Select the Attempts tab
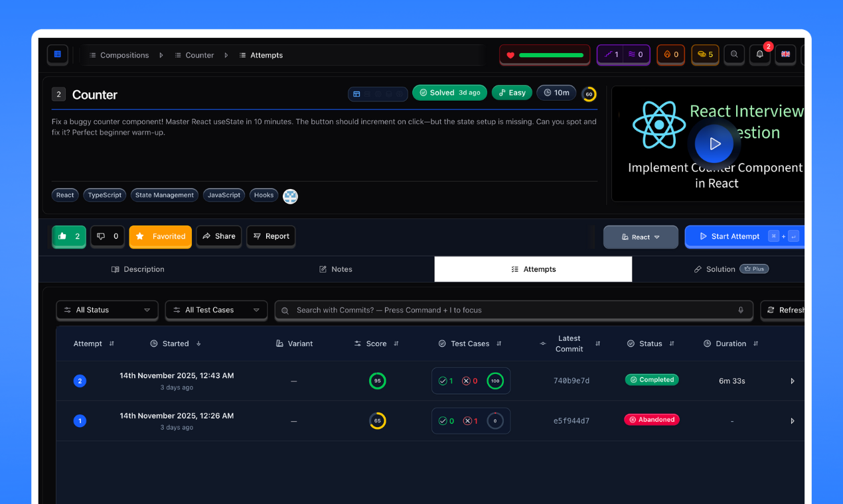 pos(533,269)
